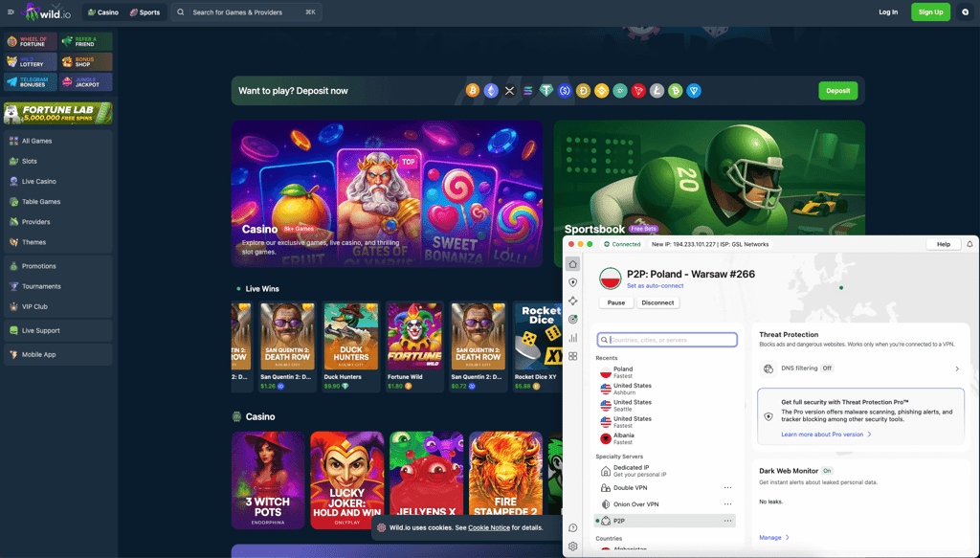Select Albania Fastest in VPN recents

[x=666, y=438]
